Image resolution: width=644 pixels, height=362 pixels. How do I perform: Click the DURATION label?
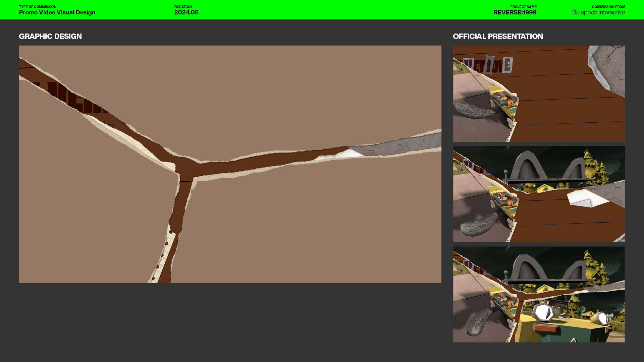click(x=183, y=7)
